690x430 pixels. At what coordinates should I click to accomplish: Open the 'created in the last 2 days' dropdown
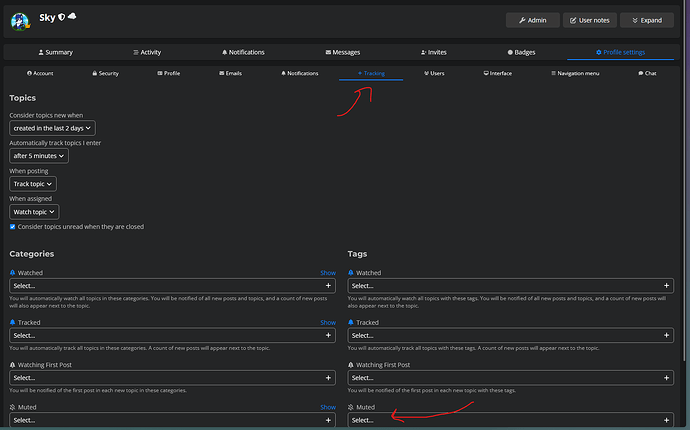tap(52, 128)
